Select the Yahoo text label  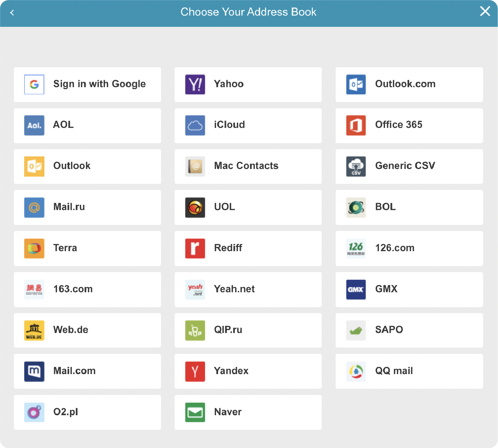(229, 84)
